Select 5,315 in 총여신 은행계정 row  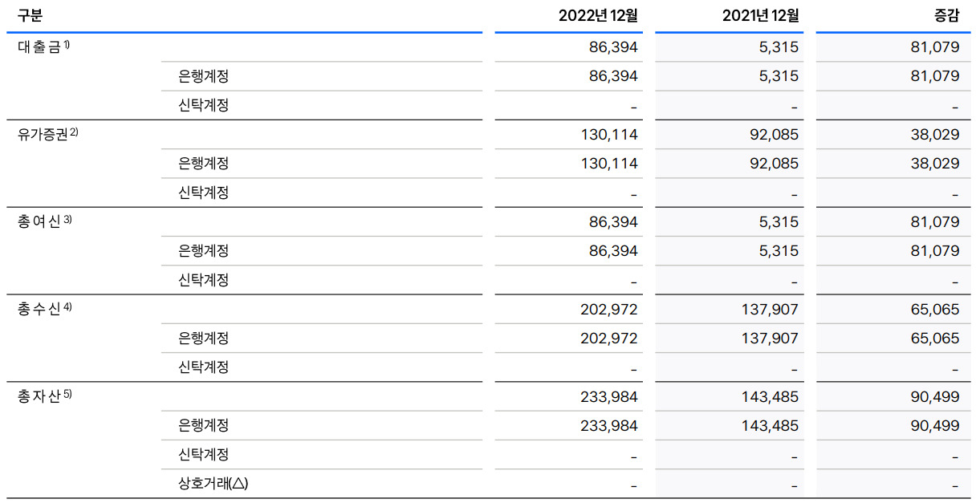point(779,251)
